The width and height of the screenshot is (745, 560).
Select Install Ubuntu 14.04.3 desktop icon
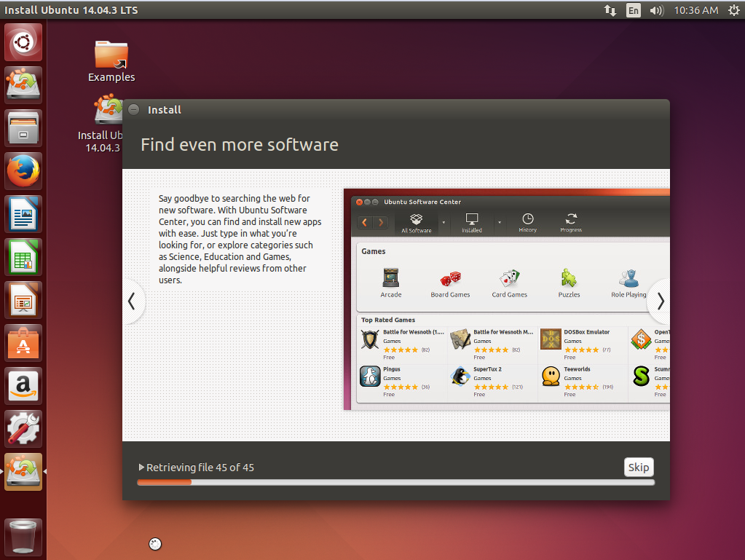pos(100,124)
